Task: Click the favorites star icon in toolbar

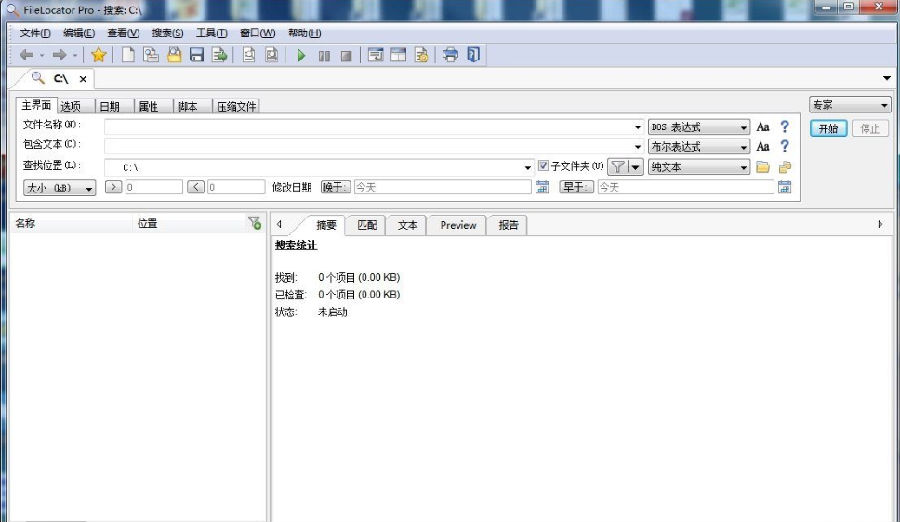Action: pyautogui.click(x=98, y=55)
